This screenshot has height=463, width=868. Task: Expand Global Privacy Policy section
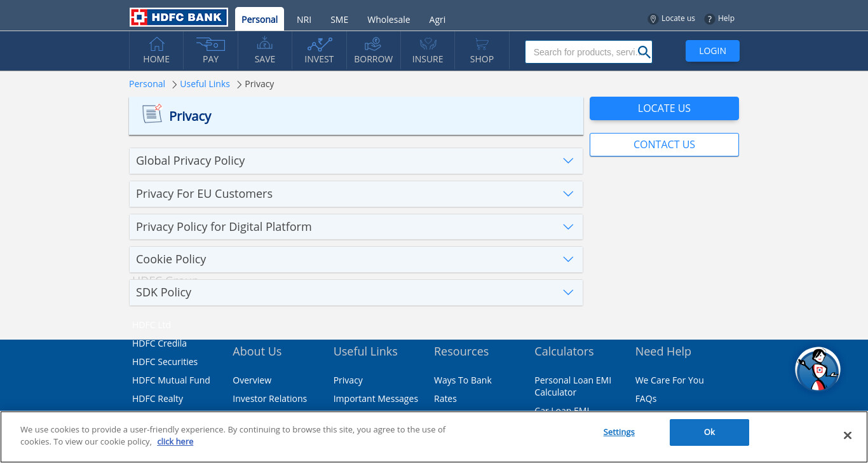356,161
